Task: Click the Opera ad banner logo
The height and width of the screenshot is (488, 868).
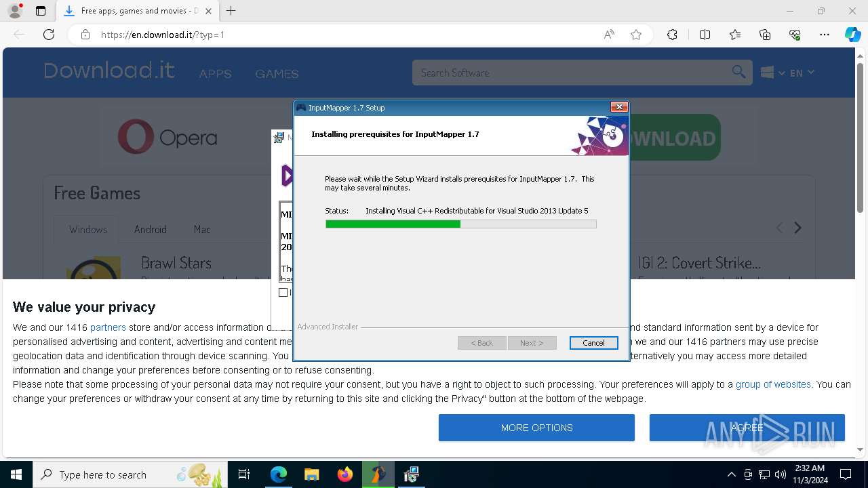Action: click(167, 138)
